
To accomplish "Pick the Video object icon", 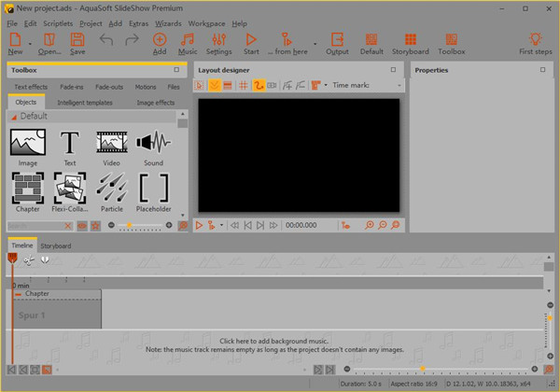I will 111,147.
